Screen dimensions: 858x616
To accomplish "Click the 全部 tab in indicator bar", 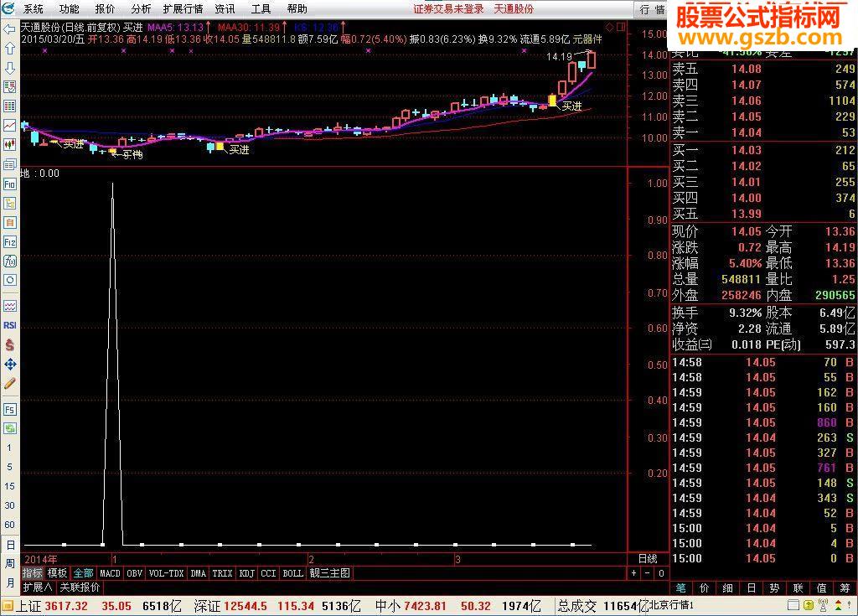I will [x=83, y=573].
